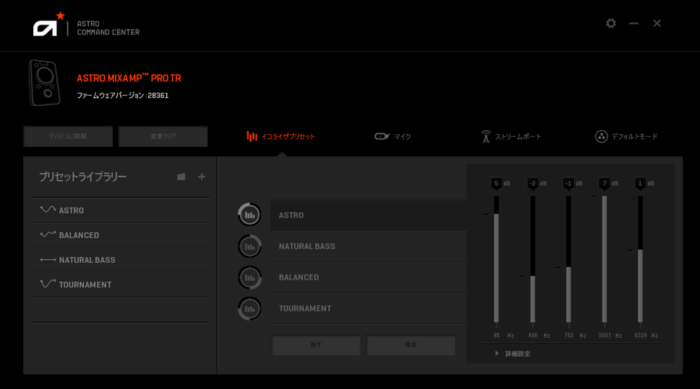The height and width of the screenshot is (389, 700).
Task: Click the デバイスに同期 sync button
Action: pos(68,136)
